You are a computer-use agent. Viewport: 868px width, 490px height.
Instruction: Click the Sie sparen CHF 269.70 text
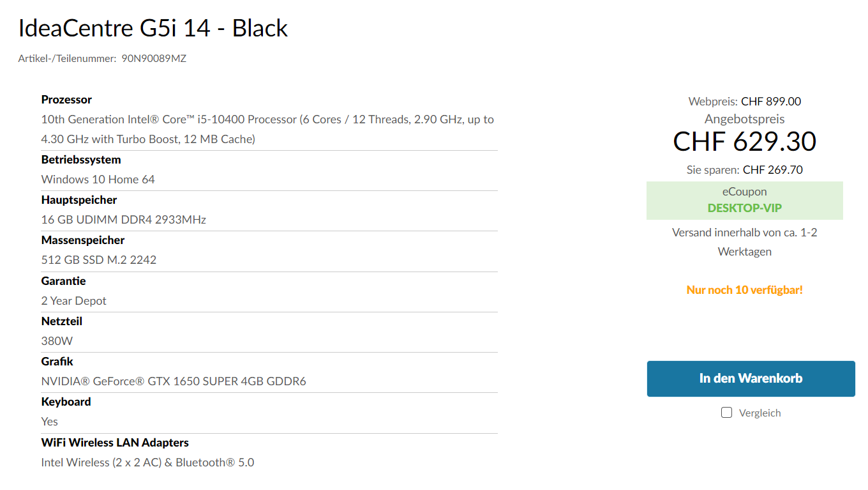point(744,170)
